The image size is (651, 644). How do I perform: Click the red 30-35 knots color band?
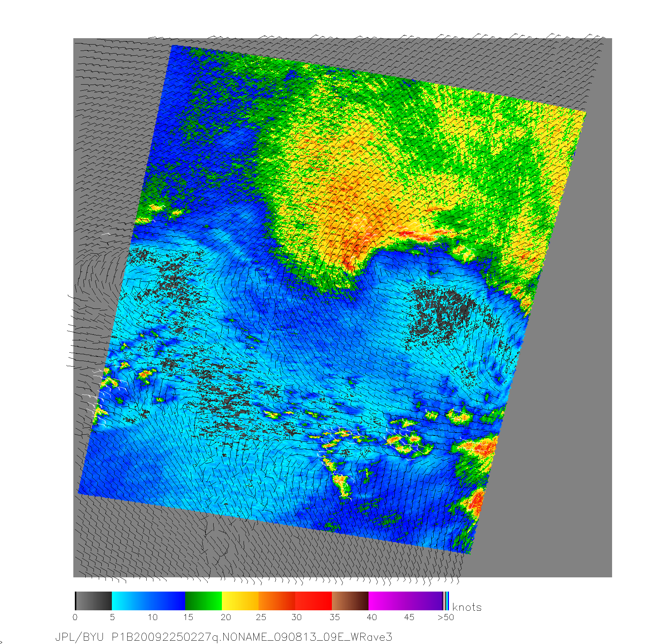314,601
